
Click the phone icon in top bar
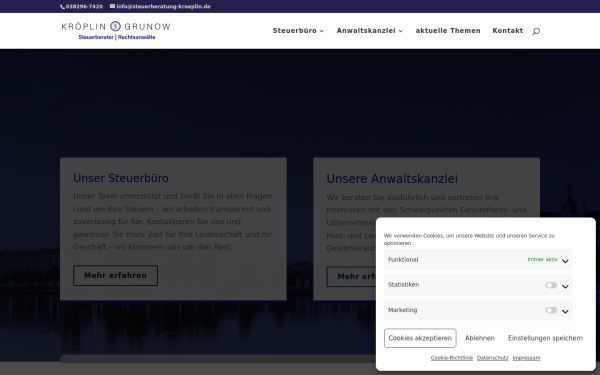(x=62, y=7)
